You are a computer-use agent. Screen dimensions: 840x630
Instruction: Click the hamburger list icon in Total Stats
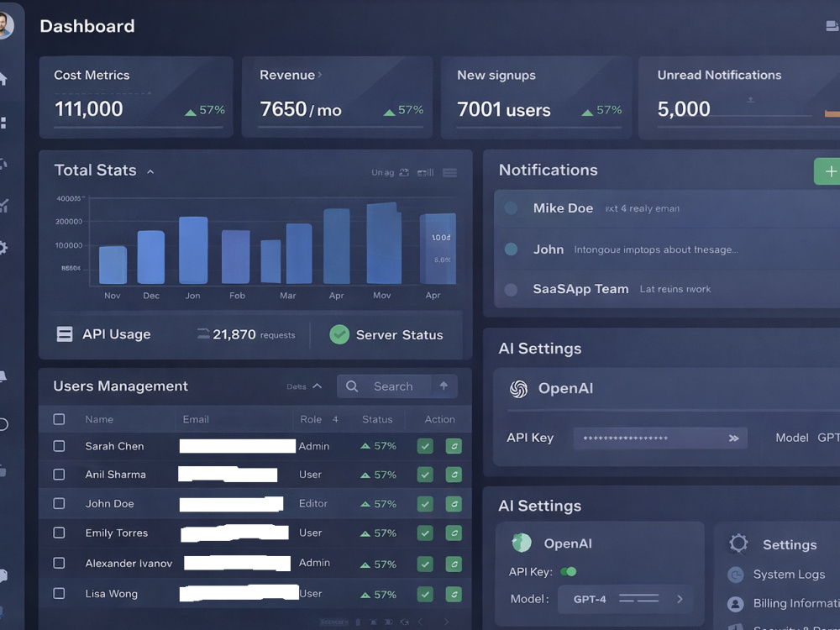click(450, 172)
